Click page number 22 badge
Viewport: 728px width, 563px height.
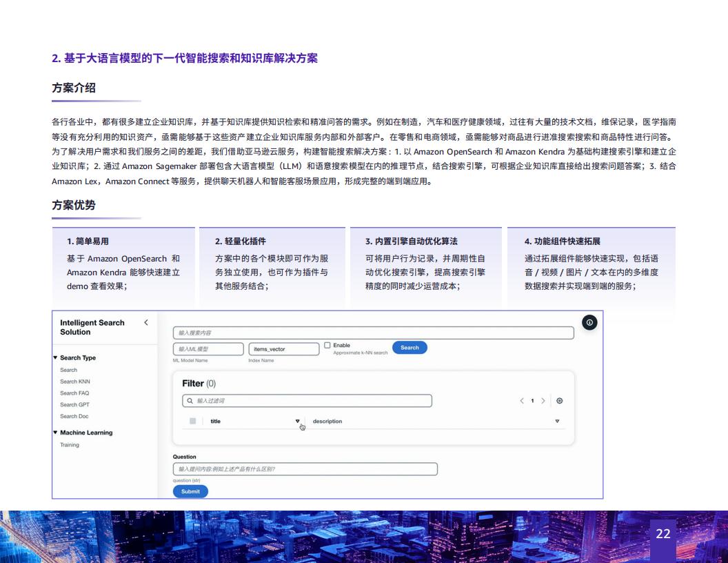point(663,534)
